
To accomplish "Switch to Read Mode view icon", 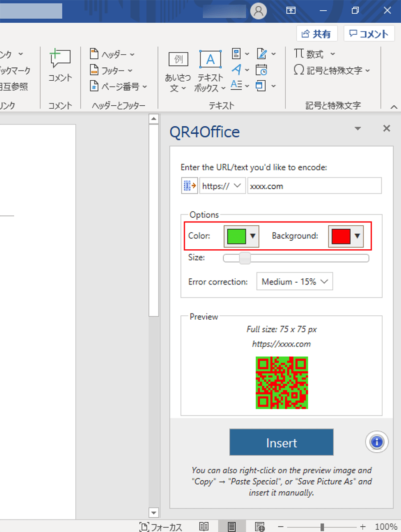I will click(204, 526).
